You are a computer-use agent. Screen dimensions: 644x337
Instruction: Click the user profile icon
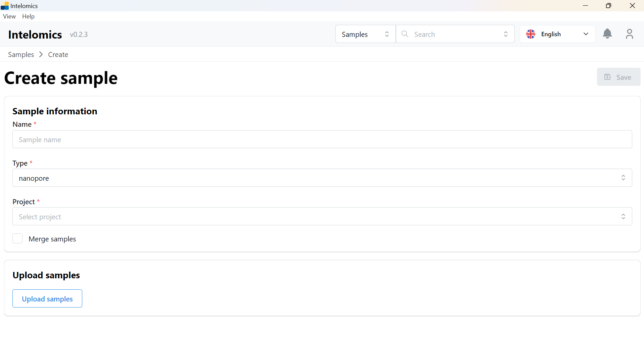point(629,34)
